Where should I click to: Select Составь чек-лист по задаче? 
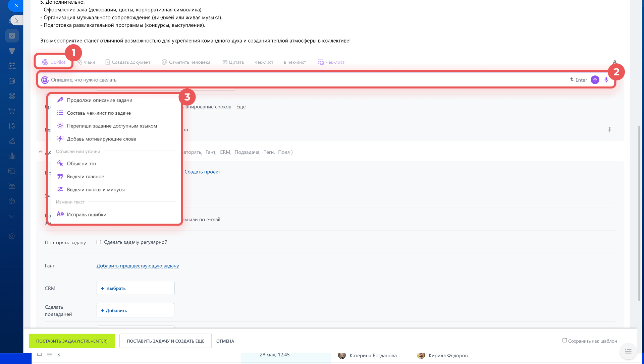point(99,113)
